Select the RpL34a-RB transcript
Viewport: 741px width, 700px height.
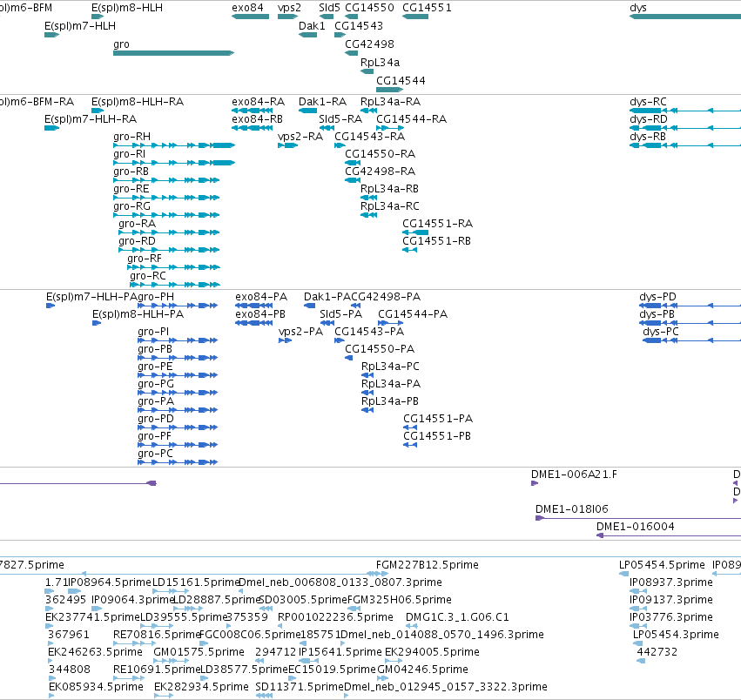368,198
